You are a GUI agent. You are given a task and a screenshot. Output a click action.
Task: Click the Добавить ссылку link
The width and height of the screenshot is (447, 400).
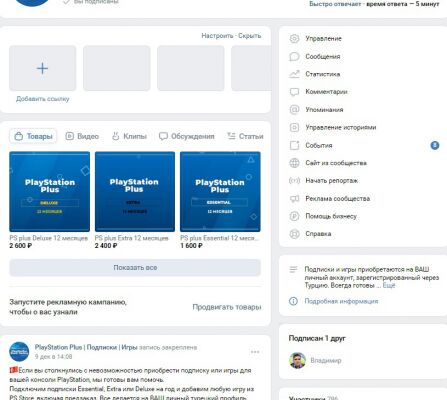[43, 99]
